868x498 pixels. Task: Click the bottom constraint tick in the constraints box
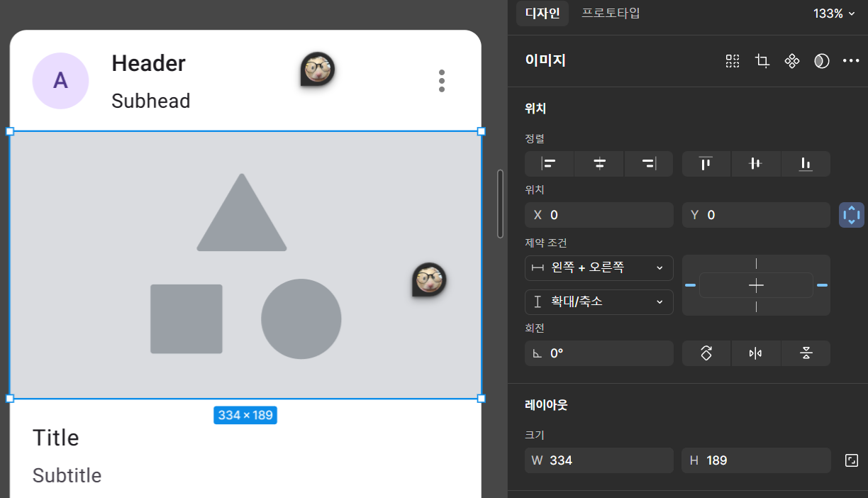point(756,306)
